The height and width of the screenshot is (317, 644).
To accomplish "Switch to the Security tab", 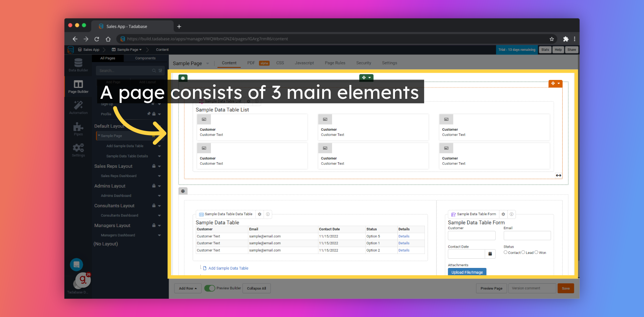I will click(364, 63).
